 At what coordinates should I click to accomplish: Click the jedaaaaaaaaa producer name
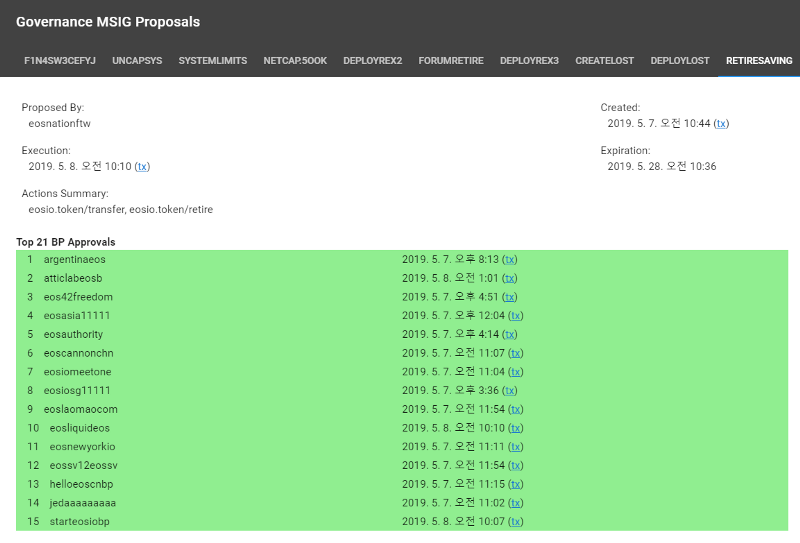coord(83,503)
